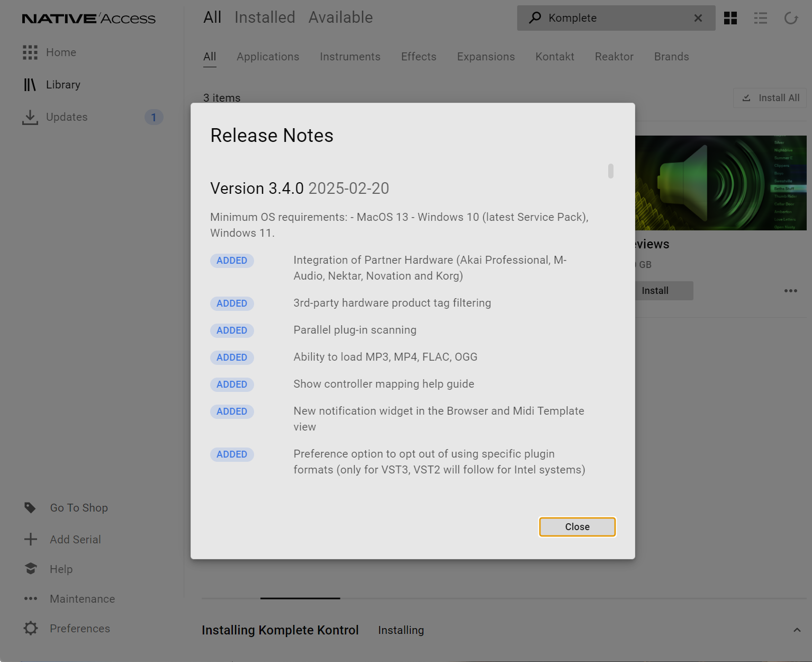
Task: Select the Expansions category filter
Action: 486,57
